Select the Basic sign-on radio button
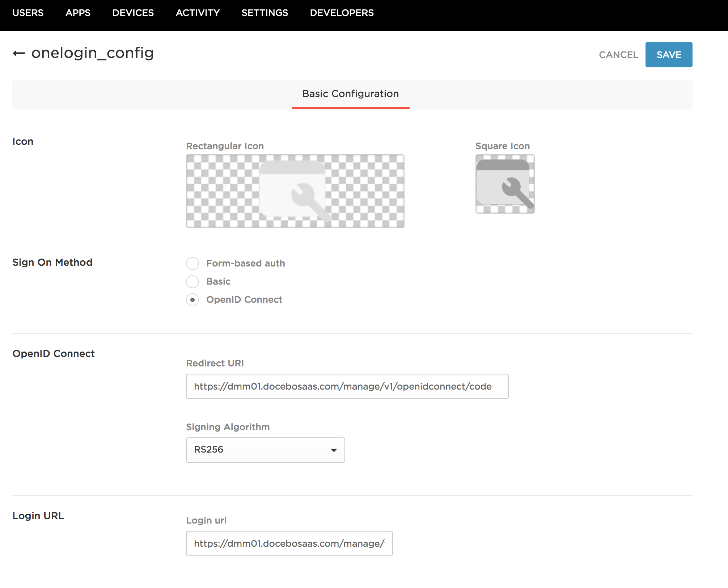The image size is (728, 588). point(192,282)
